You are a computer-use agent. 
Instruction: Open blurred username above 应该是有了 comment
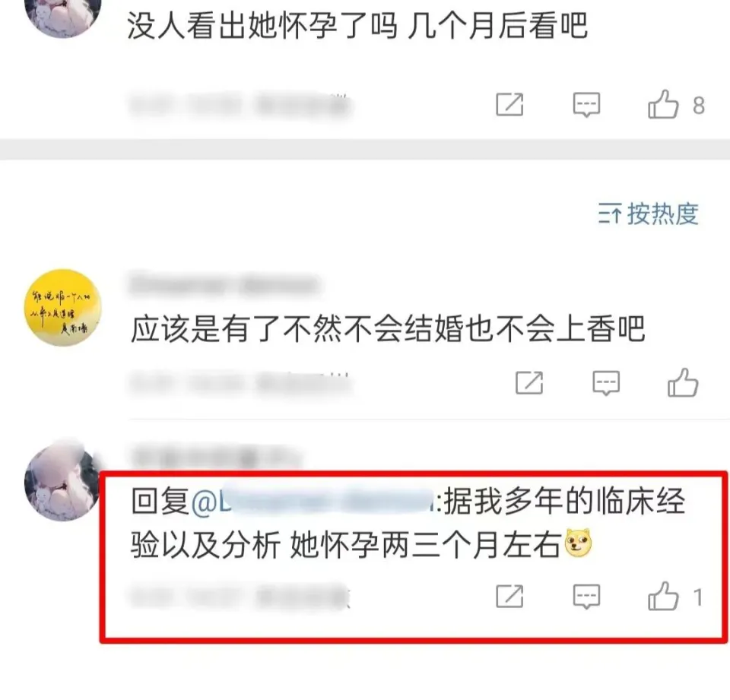point(224,284)
